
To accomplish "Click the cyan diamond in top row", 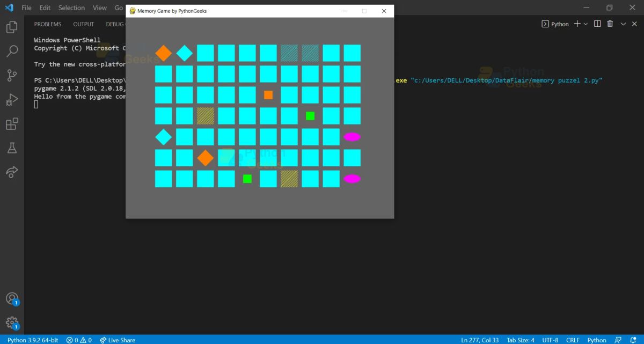I will (x=185, y=53).
